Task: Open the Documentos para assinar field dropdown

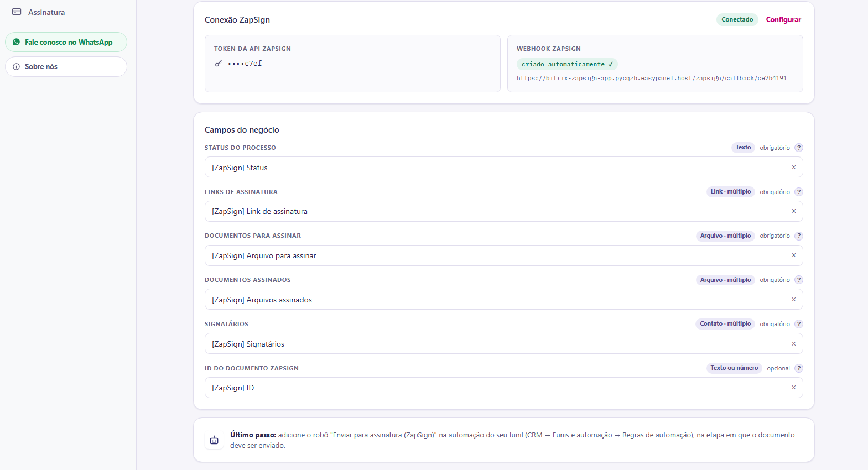Action: tap(503, 255)
